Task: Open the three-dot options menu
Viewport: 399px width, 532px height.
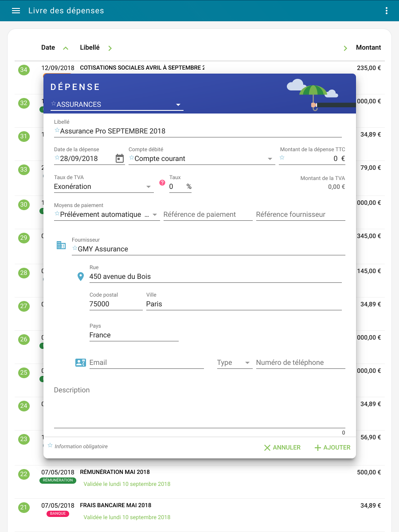Action: click(x=387, y=11)
